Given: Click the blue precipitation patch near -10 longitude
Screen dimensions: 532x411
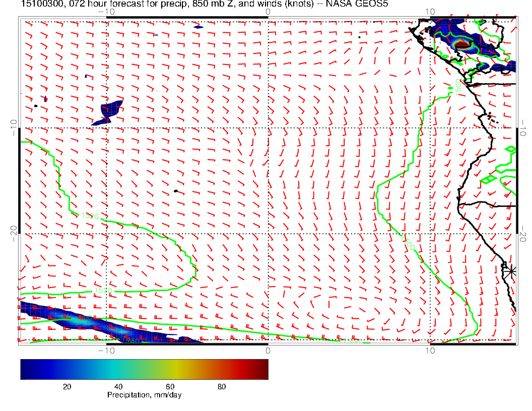Looking at the screenshot, I should click(x=108, y=113).
